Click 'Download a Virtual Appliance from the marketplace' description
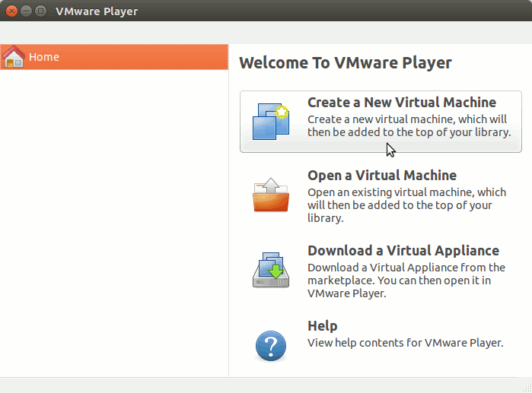This screenshot has width=532, height=393. click(x=406, y=280)
